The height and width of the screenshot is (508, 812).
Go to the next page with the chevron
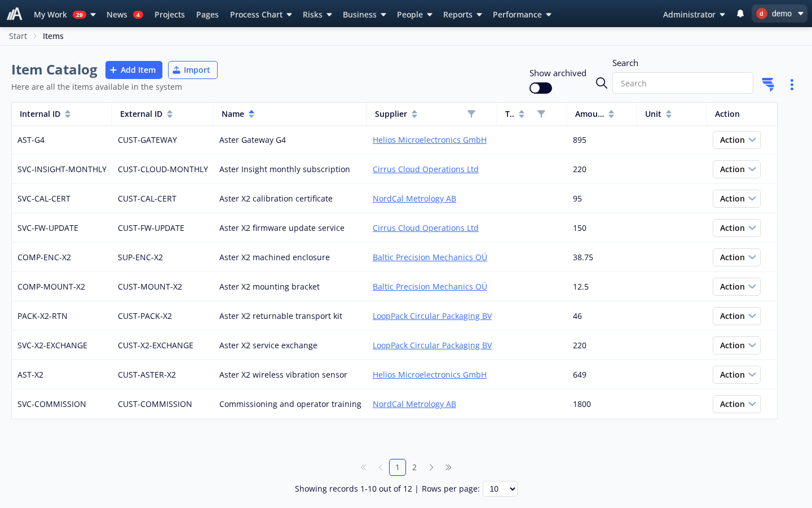pyautogui.click(x=431, y=467)
